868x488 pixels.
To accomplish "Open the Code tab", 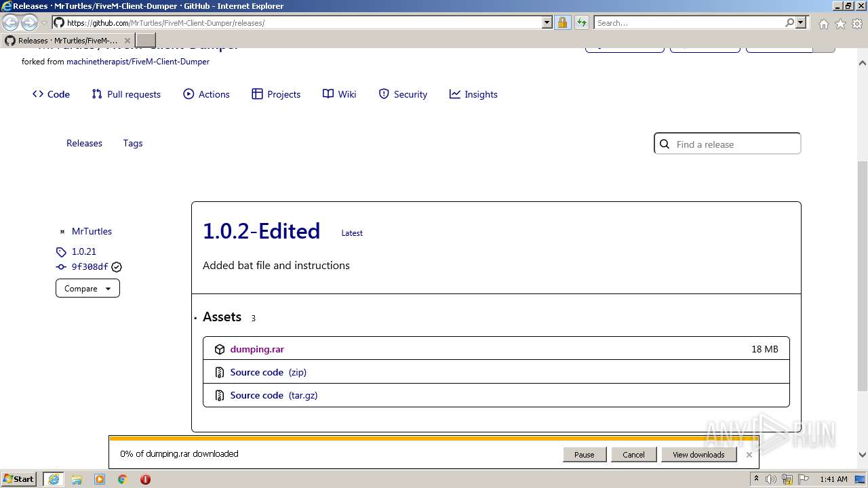I will click(51, 94).
